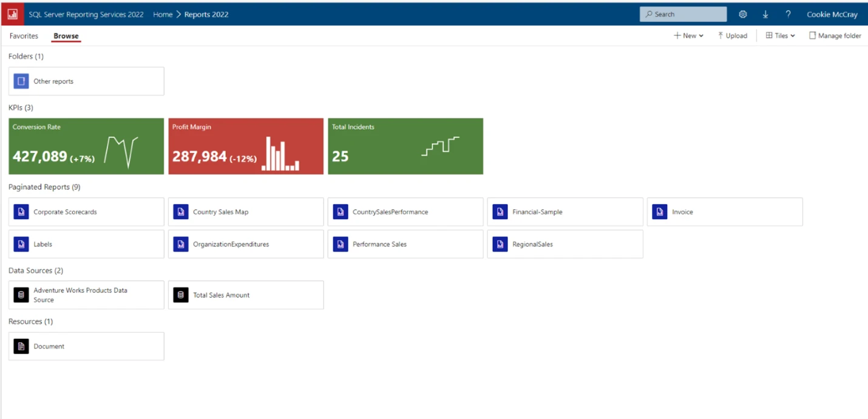Click the download arrow icon in the header
868x419 pixels.
[765, 14]
